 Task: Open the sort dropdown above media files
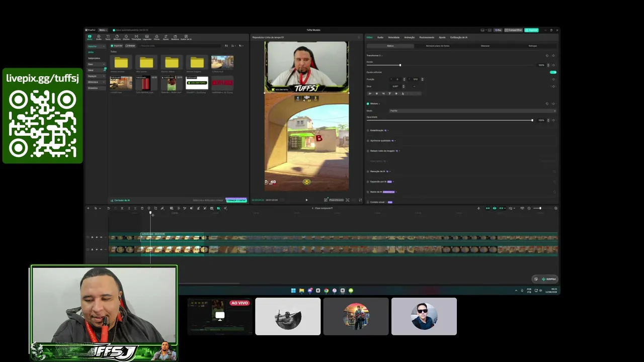[x=233, y=46]
